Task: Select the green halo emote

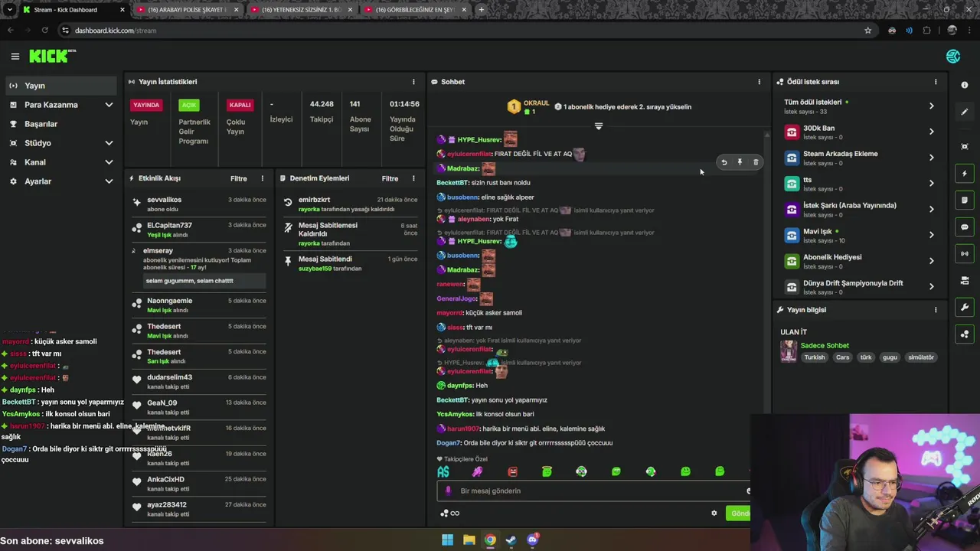Action: pyautogui.click(x=547, y=472)
